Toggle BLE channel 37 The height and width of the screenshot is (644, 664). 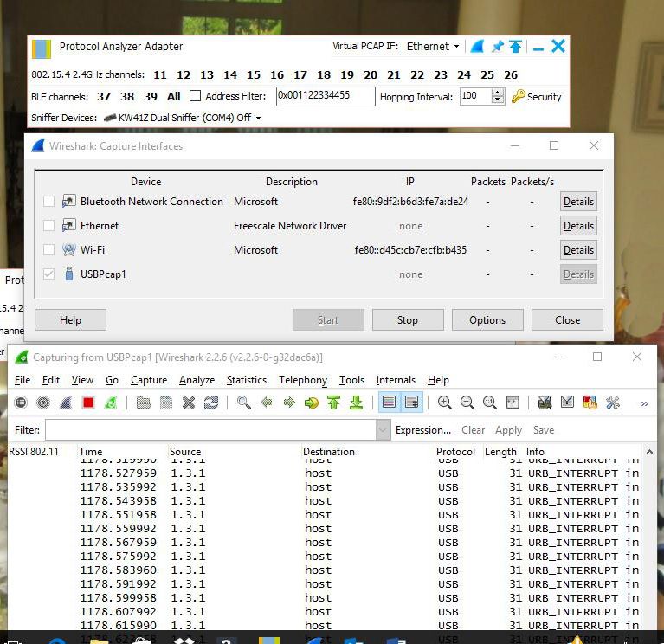pos(104,97)
